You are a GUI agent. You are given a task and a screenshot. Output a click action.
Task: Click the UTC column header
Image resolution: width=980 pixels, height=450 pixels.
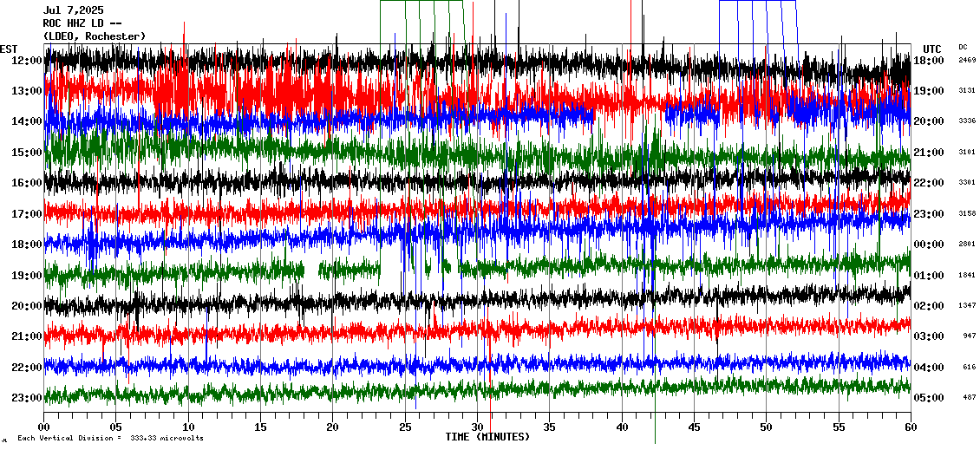(932, 49)
